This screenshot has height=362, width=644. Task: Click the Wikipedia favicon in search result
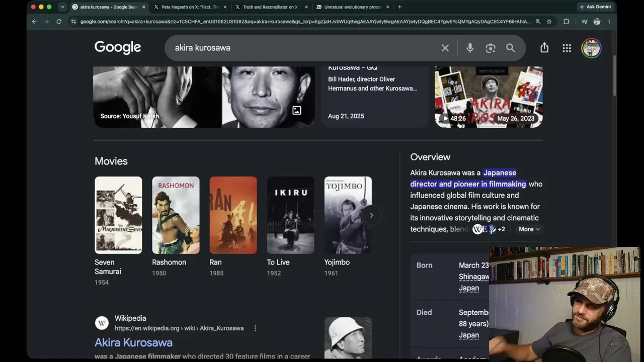(102, 323)
